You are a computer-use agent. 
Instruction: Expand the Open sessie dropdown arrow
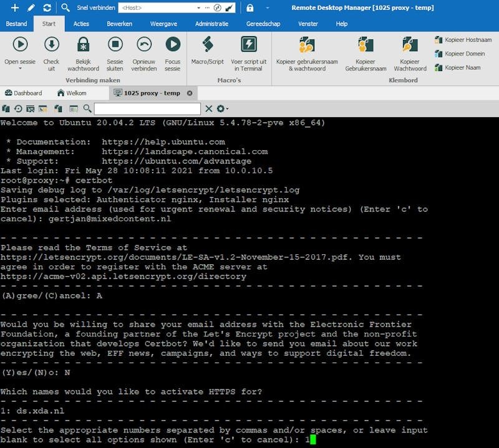coord(20,69)
